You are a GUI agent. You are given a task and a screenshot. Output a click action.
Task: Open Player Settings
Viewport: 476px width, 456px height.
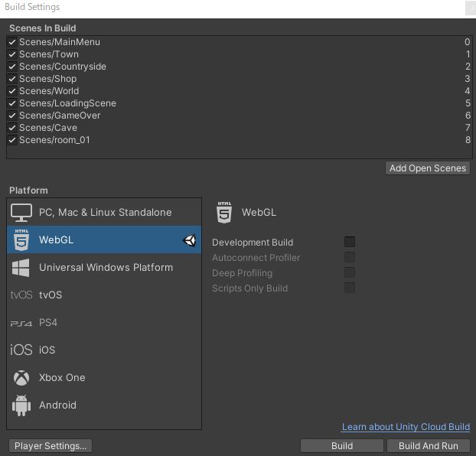(x=51, y=446)
